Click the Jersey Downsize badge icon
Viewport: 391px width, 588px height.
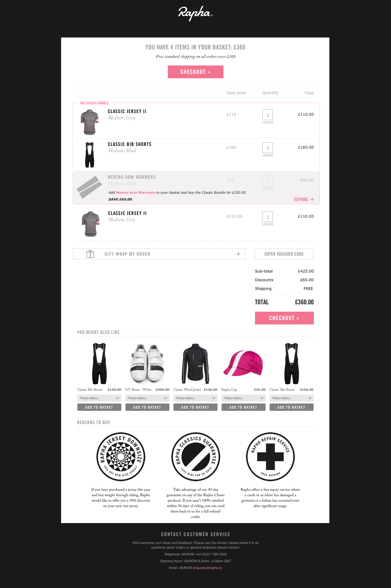click(x=121, y=457)
